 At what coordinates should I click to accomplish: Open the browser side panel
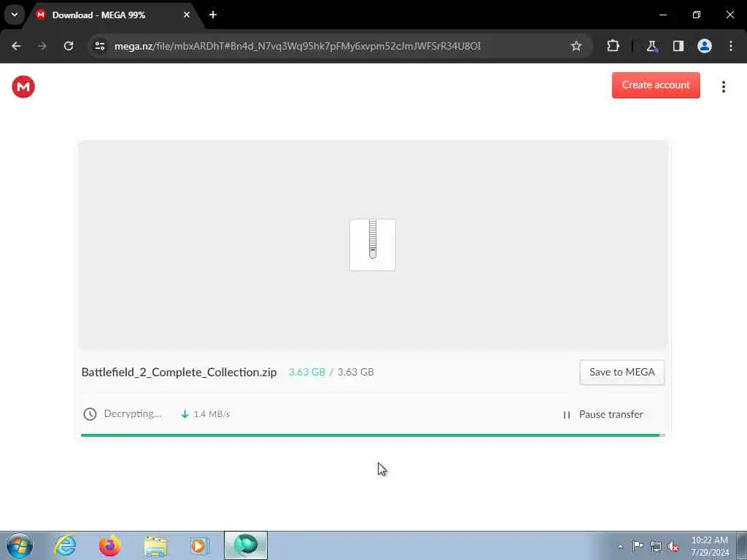(x=678, y=46)
